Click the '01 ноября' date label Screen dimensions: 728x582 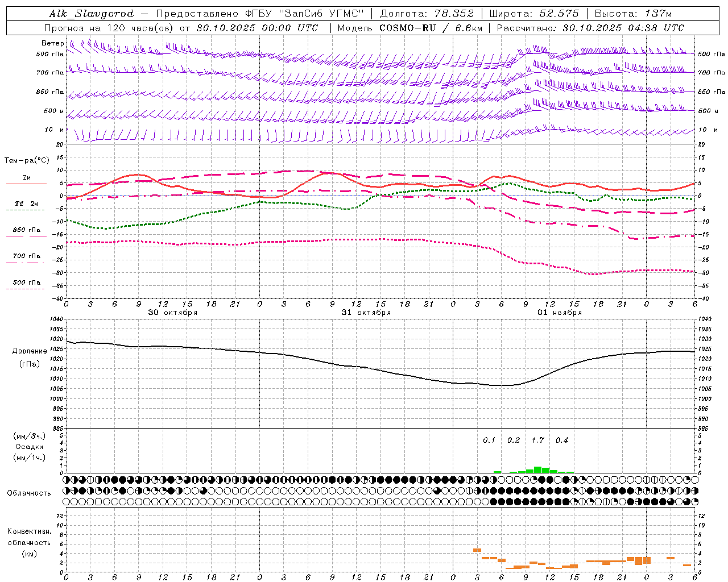click(x=560, y=313)
